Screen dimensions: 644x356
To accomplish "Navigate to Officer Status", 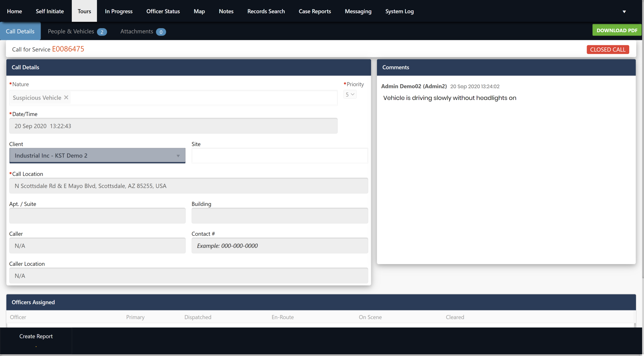I will coord(163,11).
